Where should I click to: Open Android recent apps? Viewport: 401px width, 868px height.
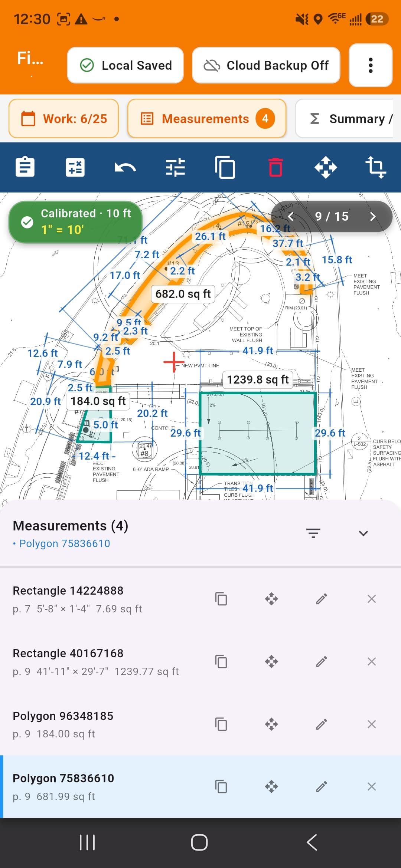88,842
